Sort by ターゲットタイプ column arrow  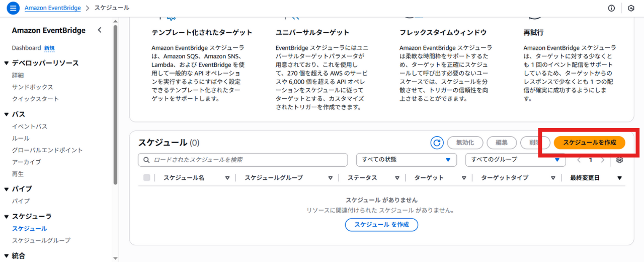tap(553, 178)
